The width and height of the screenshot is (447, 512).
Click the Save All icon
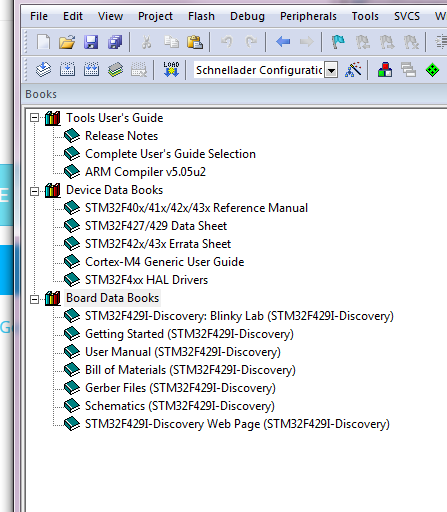[115, 42]
